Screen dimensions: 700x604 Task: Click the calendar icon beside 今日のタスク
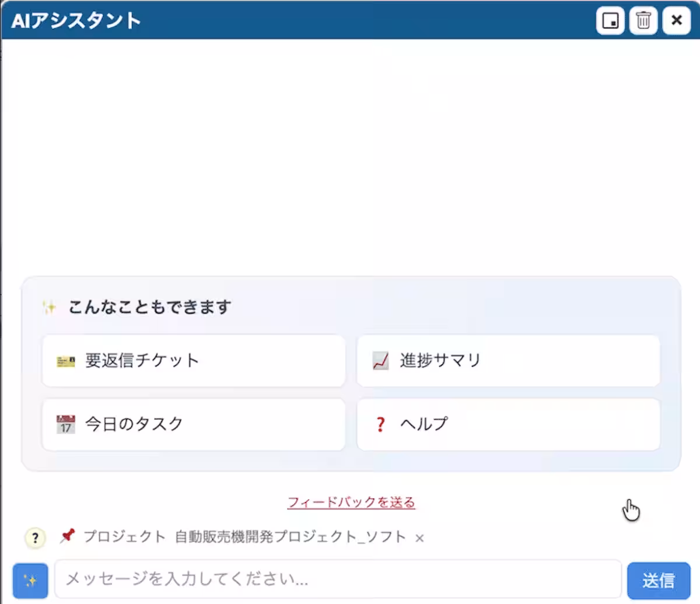pyautogui.click(x=65, y=424)
